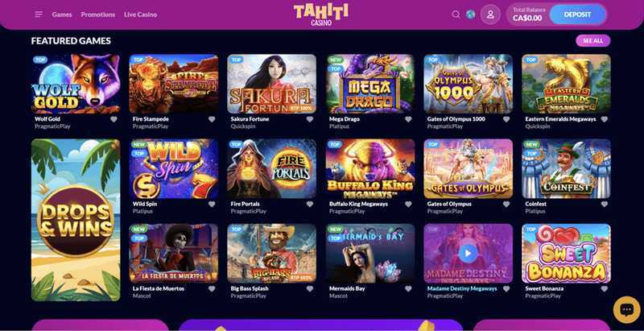Favorite Sakura Fortune with heart icon
Viewport: 644px width, 331px height.
[310, 119]
